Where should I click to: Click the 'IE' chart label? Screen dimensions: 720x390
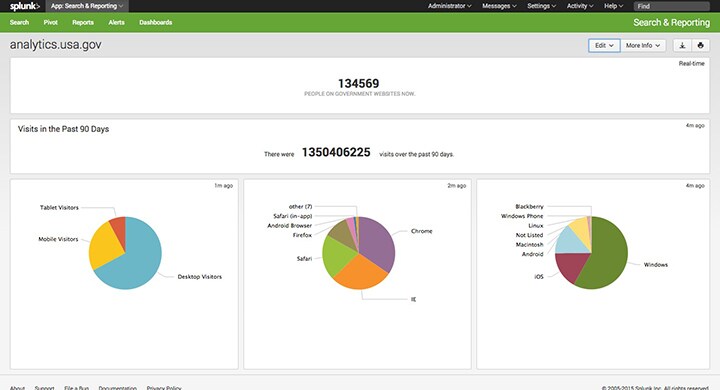pos(413,299)
